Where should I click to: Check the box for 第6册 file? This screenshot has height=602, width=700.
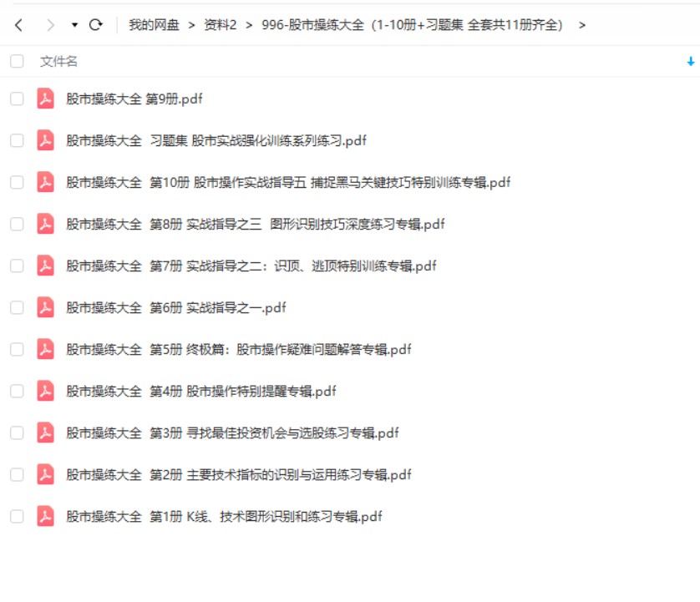click(17, 307)
